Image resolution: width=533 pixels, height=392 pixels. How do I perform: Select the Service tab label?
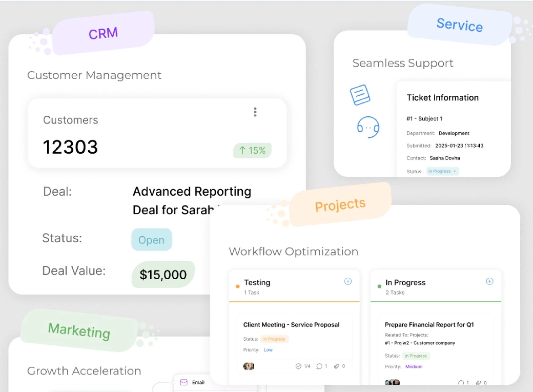459,24
